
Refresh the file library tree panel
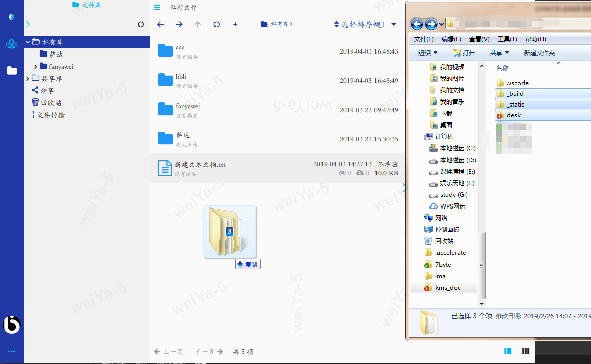(x=141, y=24)
